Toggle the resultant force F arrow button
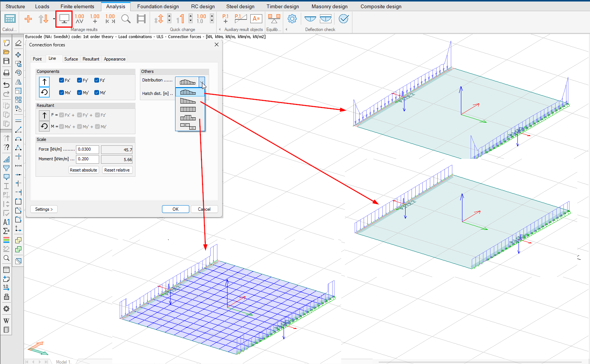Viewport: 590px width, 364px height. [45, 115]
